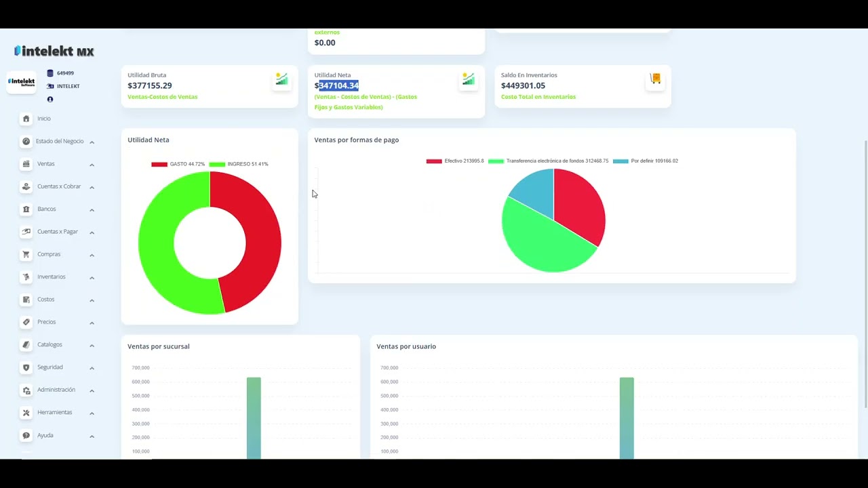Click the 649499 database number
The height and width of the screenshot is (488, 868).
point(66,73)
